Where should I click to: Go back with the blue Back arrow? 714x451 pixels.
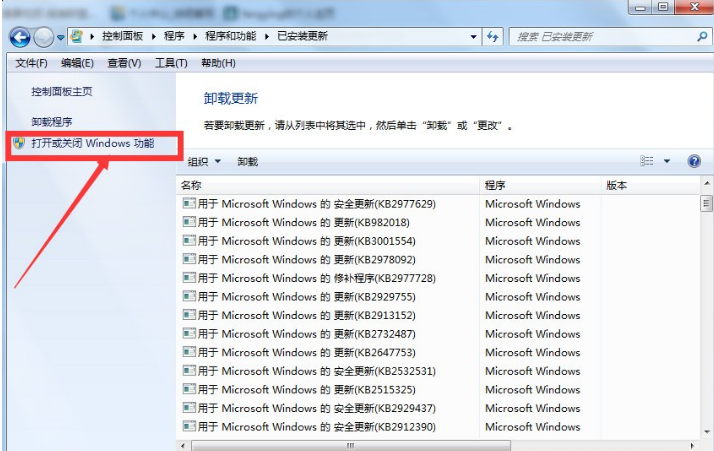pyautogui.click(x=20, y=37)
